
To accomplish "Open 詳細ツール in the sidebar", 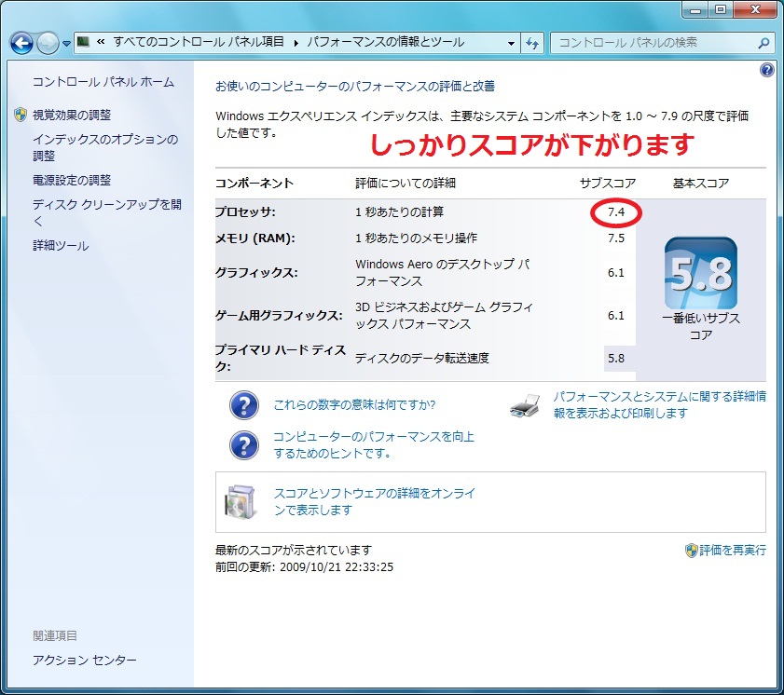I will (x=61, y=246).
